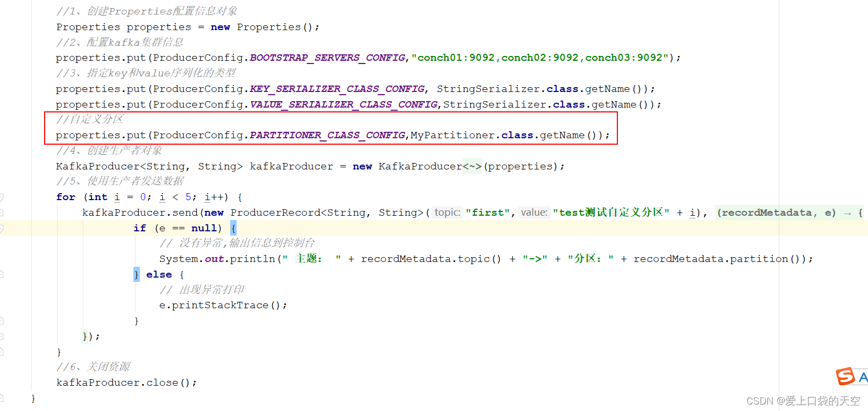
Task: Click the comment // 没有异常,输出信息到控制台
Action: (x=237, y=243)
